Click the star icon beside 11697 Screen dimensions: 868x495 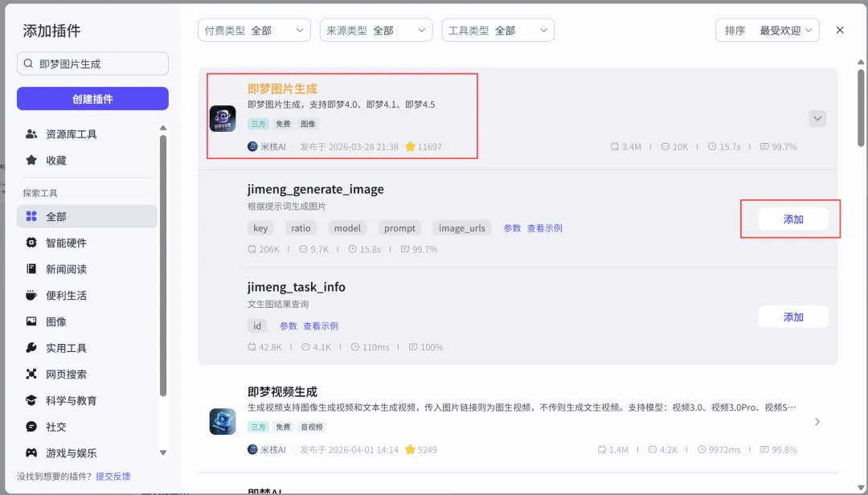[x=410, y=147]
